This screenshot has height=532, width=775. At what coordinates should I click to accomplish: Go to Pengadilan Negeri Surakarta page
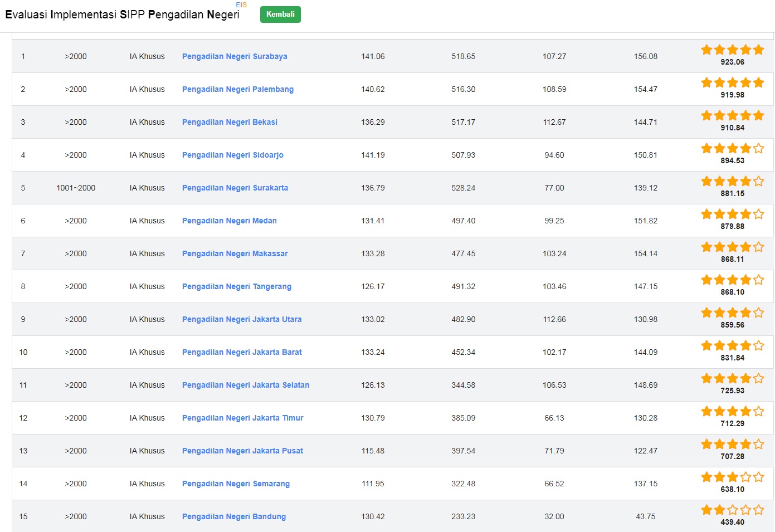(235, 188)
